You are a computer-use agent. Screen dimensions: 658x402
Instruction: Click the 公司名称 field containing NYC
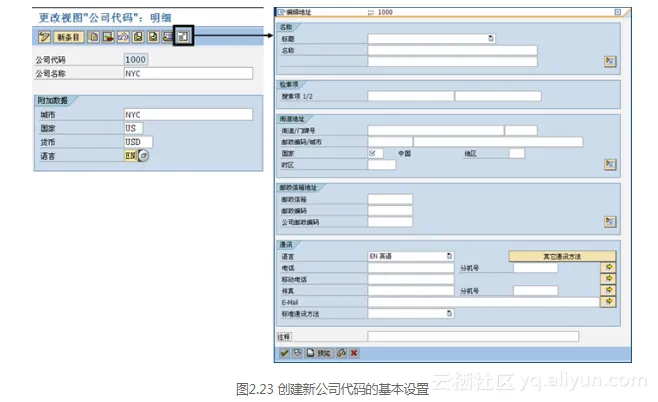coord(188,73)
